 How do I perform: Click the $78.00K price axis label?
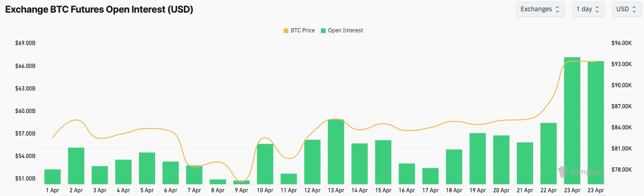pyautogui.click(x=622, y=170)
